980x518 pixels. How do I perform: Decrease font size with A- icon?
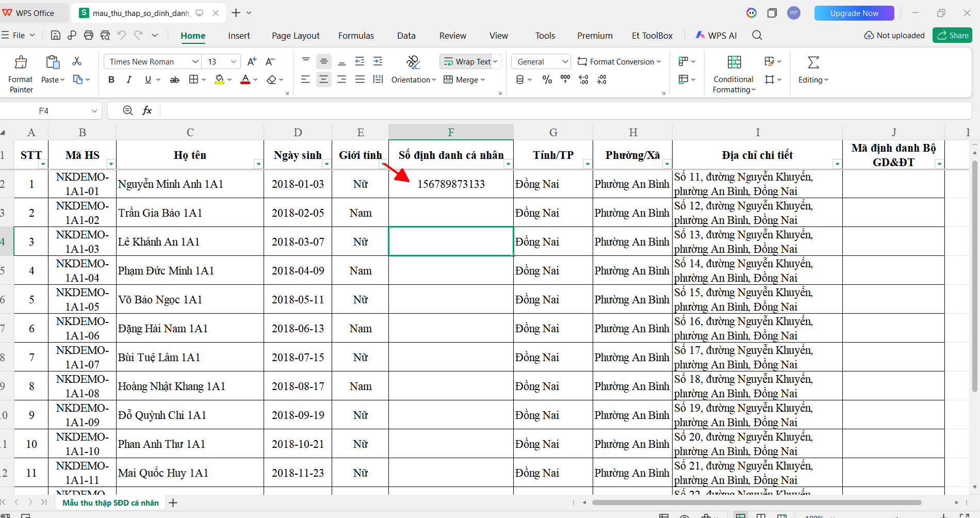click(x=270, y=61)
